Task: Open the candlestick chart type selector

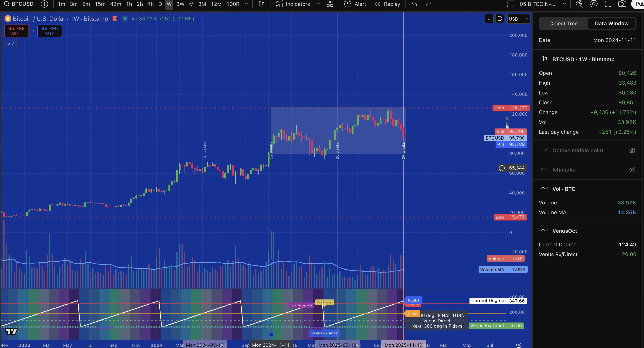Action: (x=262, y=4)
